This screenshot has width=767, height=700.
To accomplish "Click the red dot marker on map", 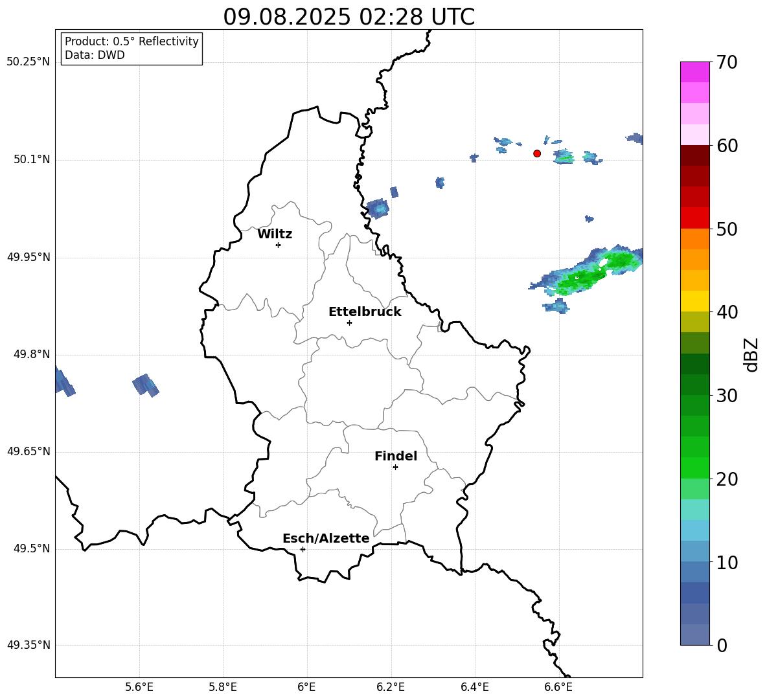I will coord(537,153).
